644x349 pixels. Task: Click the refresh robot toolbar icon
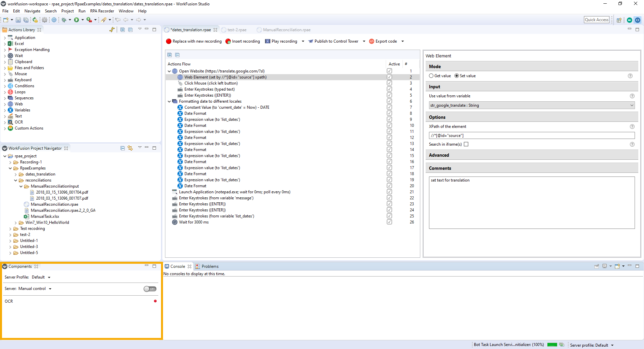35,20
